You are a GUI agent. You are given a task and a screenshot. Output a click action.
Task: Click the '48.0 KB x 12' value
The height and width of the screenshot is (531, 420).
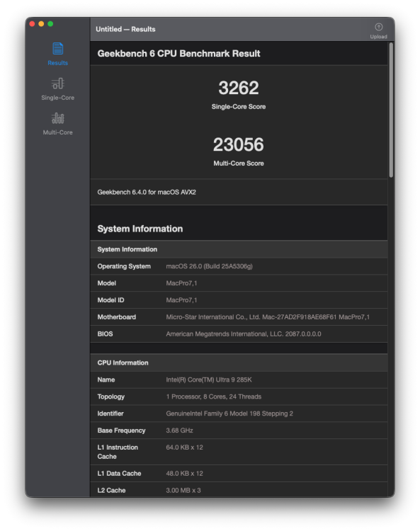[x=184, y=474]
